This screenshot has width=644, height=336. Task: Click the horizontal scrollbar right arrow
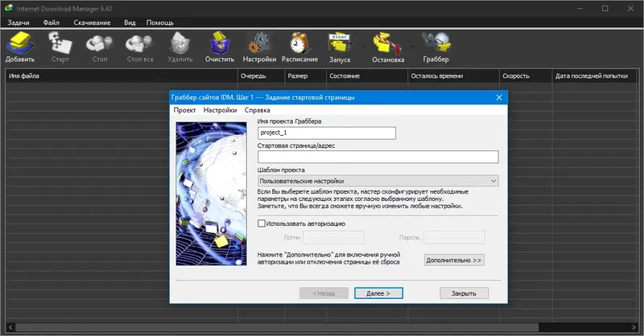point(634,327)
